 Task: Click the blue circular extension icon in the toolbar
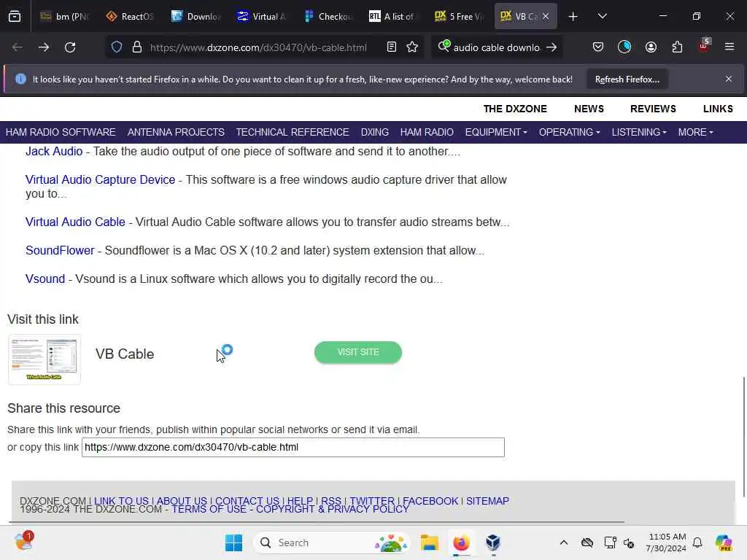[624, 47]
